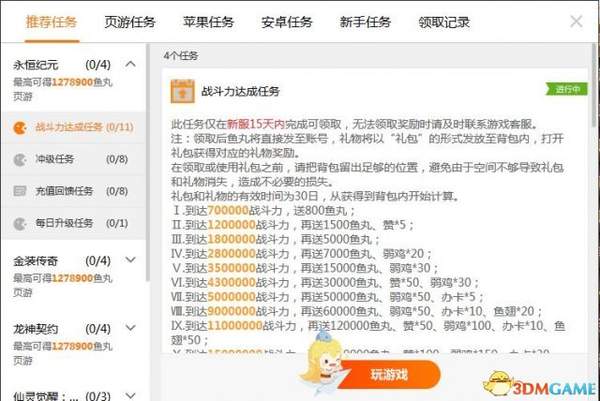
Task: Click the gray icon beside 冲级任务
Action: pos(20,160)
